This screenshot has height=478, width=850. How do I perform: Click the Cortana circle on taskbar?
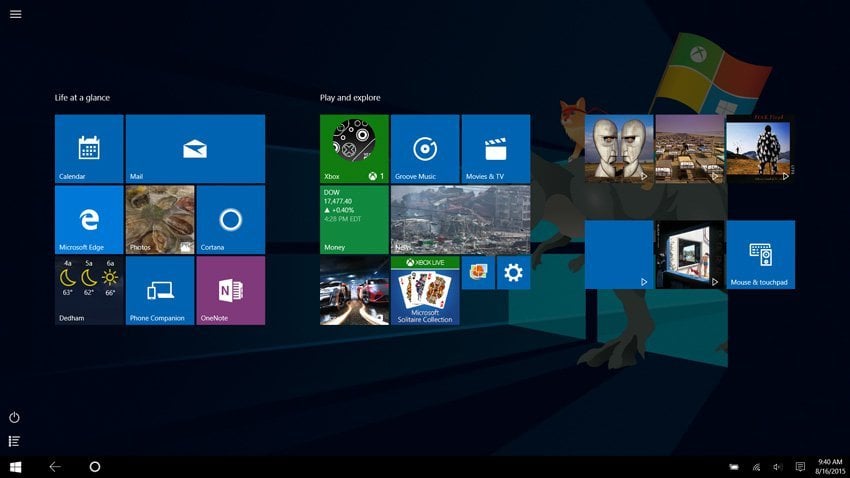tap(95, 467)
